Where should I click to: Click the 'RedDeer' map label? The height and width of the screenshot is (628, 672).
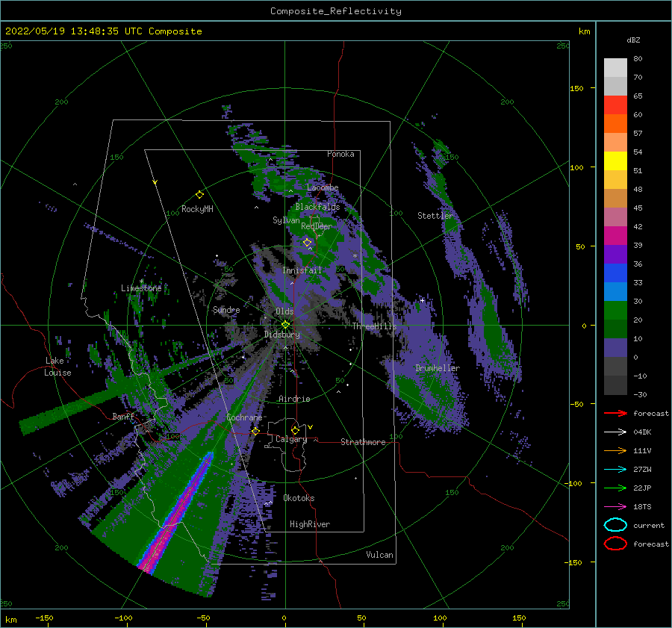[317, 226]
